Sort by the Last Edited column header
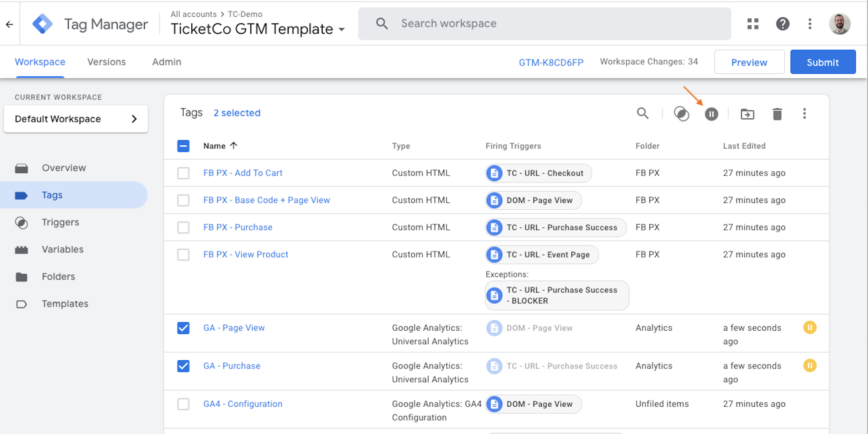This screenshot has height=434, width=868. (x=744, y=146)
